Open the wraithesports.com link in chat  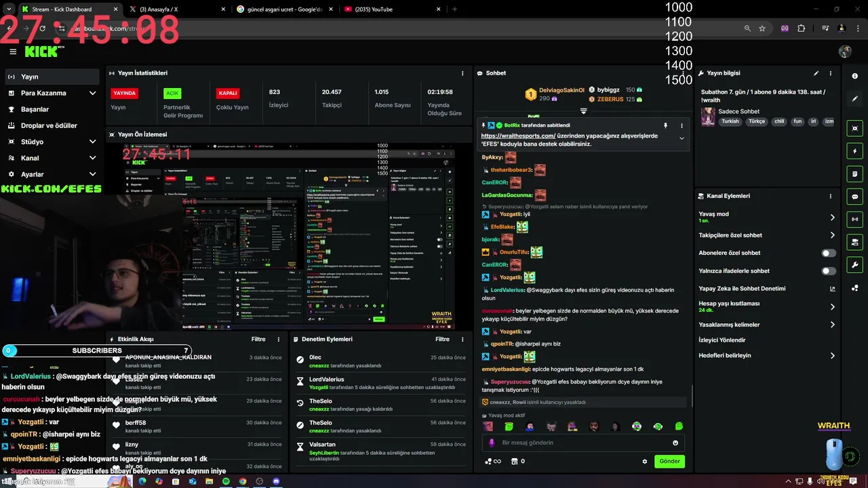tap(518, 136)
